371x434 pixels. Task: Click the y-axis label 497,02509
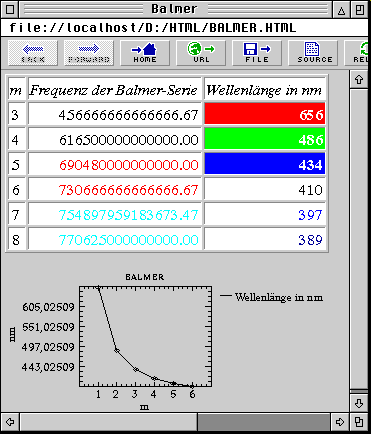click(x=48, y=347)
